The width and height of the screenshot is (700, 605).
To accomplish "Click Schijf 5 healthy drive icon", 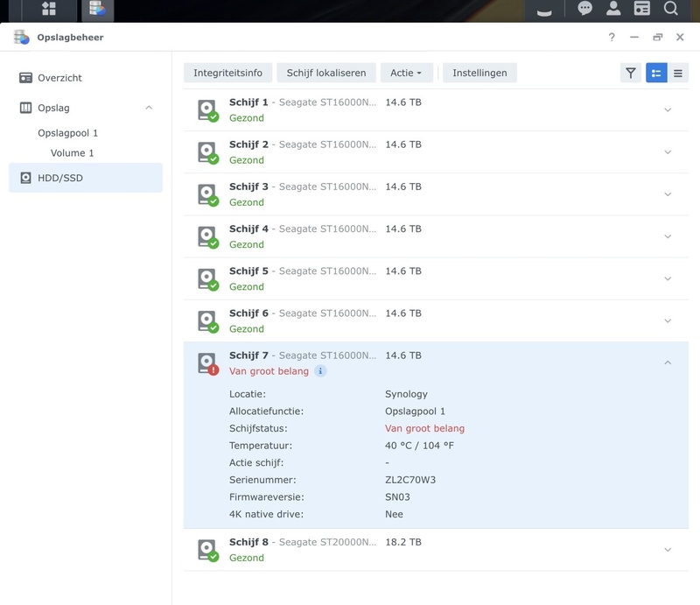I will pyautogui.click(x=208, y=279).
